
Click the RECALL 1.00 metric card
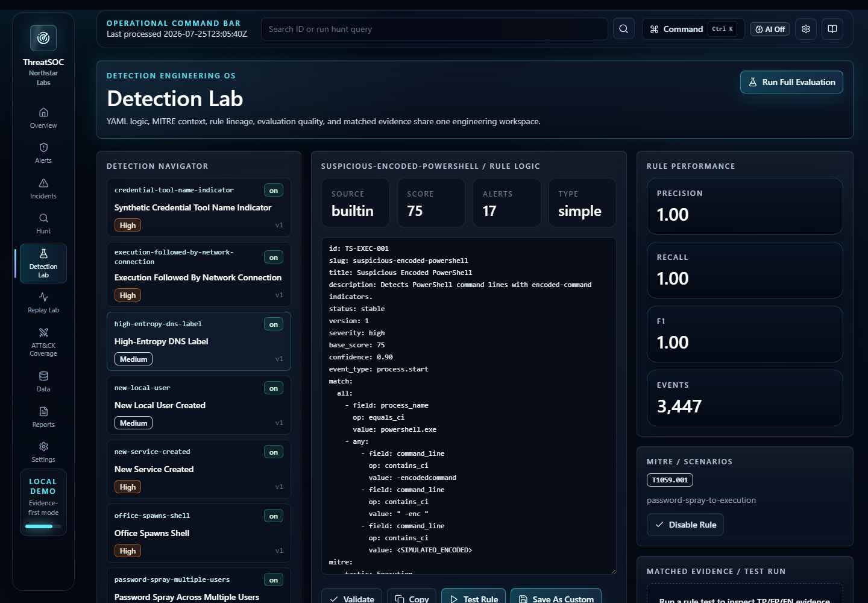(x=745, y=270)
